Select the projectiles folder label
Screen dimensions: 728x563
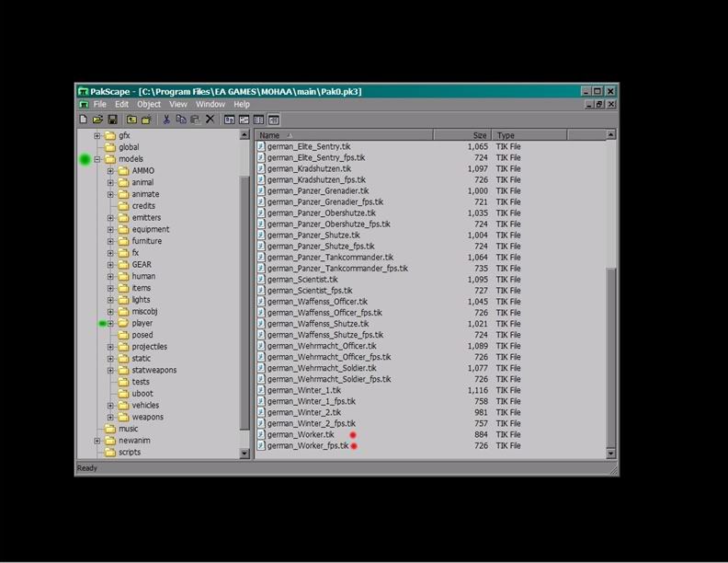(x=150, y=347)
